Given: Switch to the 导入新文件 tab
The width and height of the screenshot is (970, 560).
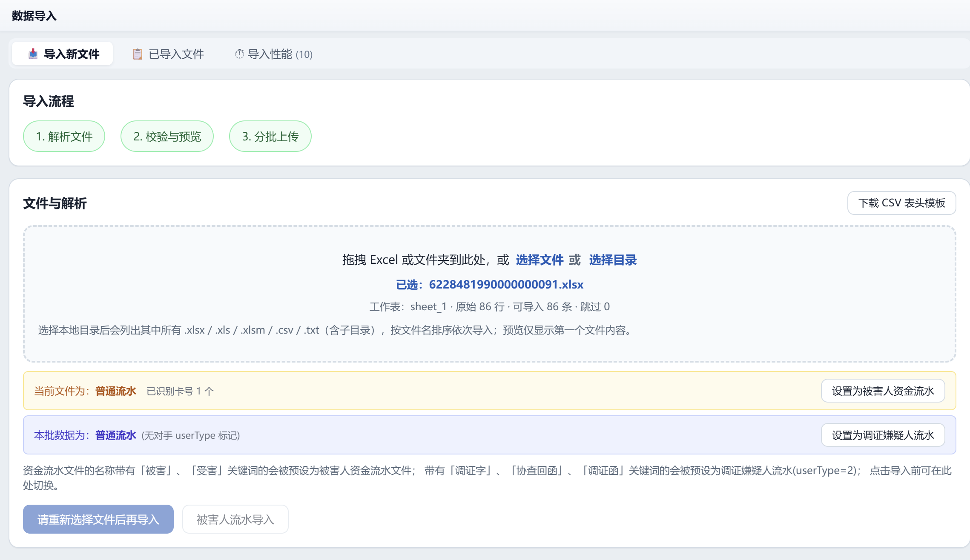Looking at the screenshot, I should tap(63, 54).
